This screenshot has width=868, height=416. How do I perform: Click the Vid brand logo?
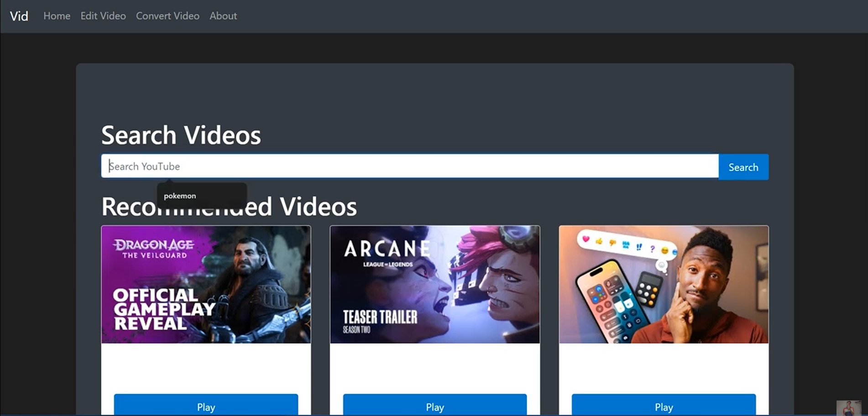pos(19,16)
